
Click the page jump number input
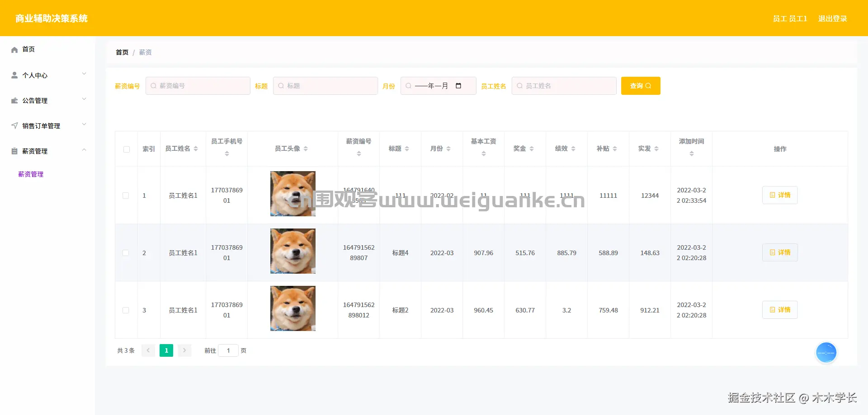(228, 350)
